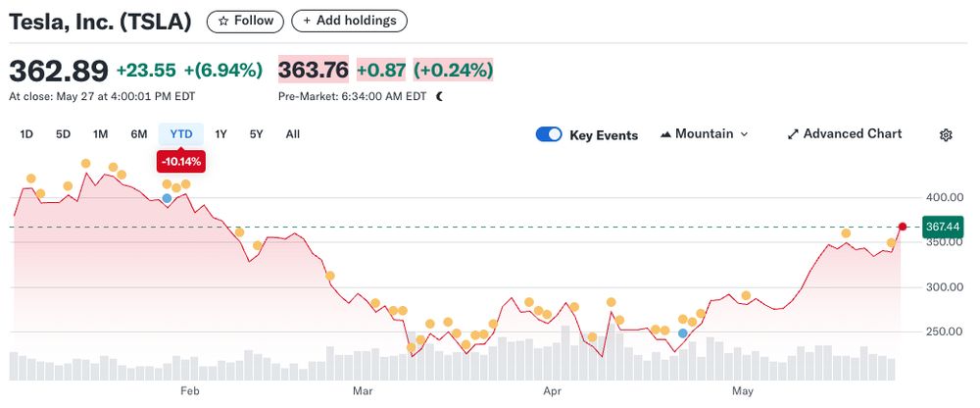Click the Pre-Market 6:34:00 AM timestamp

(353, 96)
